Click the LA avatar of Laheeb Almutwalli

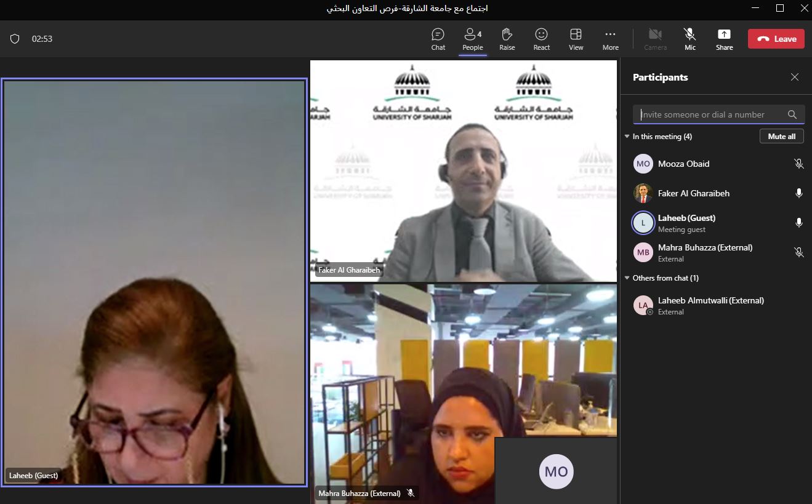[643, 305]
